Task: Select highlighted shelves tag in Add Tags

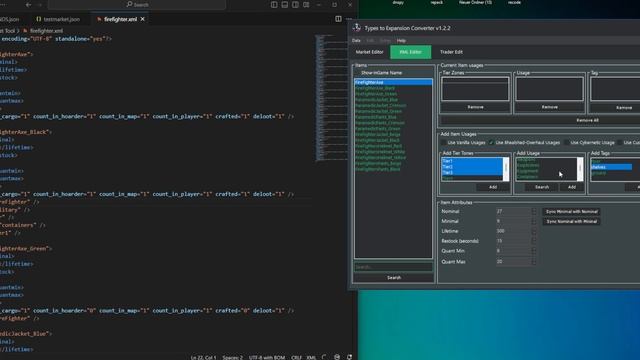Action: click(x=611, y=167)
